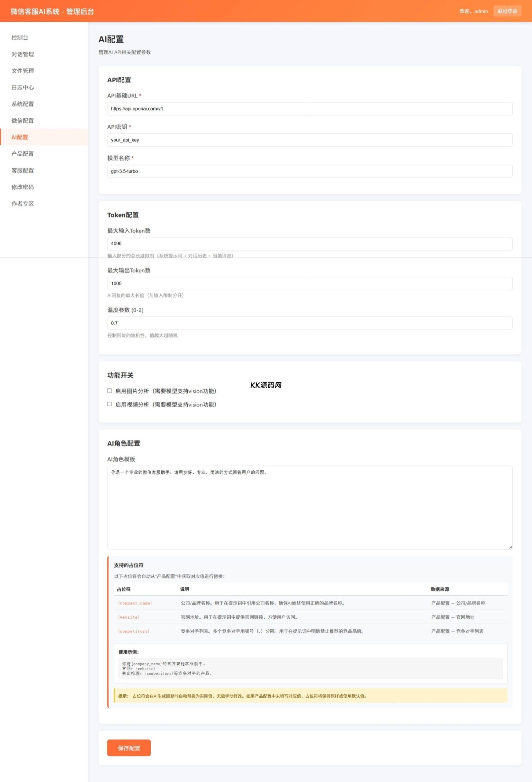Image resolution: width=532 pixels, height=782 pixels.
Task: Open 产品配置 page
Action: (23, 154)
